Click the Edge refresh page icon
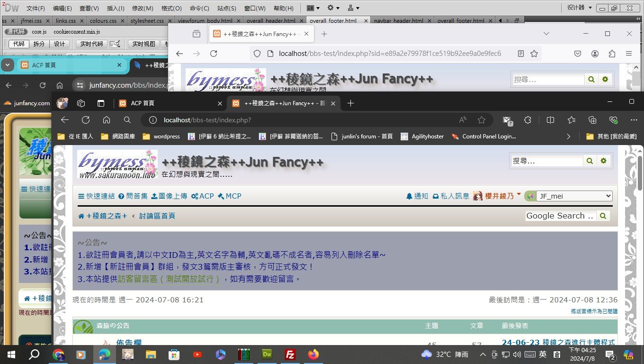Screen dimensions: 644x364 tap(86, 120)
